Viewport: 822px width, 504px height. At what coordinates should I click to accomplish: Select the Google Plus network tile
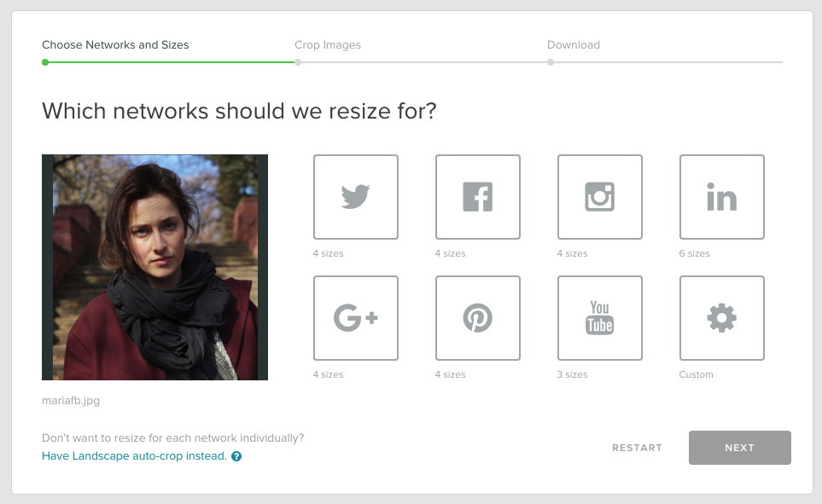[x=355, y=318]
